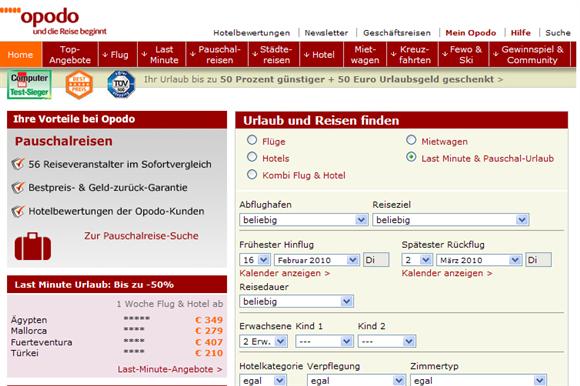Click the Pauschalreisen heading
Image resolution: width=580 pixels, height=386 pixels.
pos(64,141)
